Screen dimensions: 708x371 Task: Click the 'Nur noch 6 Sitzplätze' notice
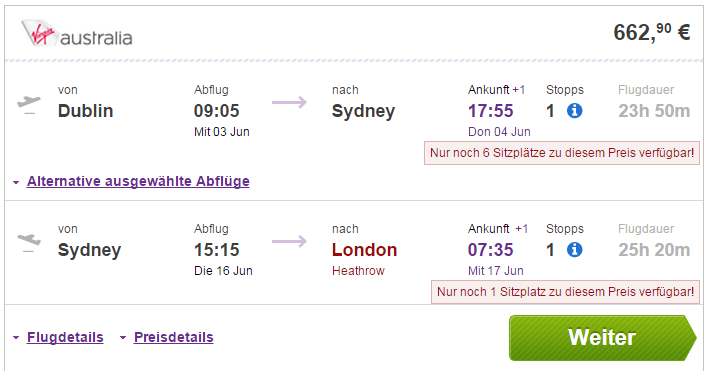pos(562,153)
